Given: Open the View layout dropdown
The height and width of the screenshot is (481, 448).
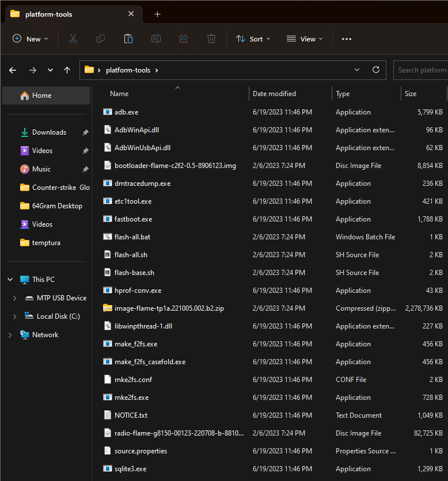Looking at the screenshot, I should coord(305,39).
